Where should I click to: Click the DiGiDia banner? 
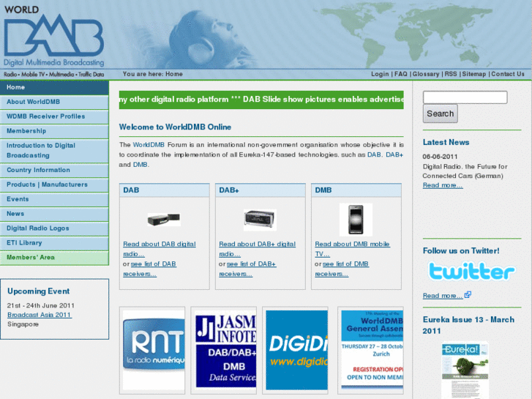297,350
